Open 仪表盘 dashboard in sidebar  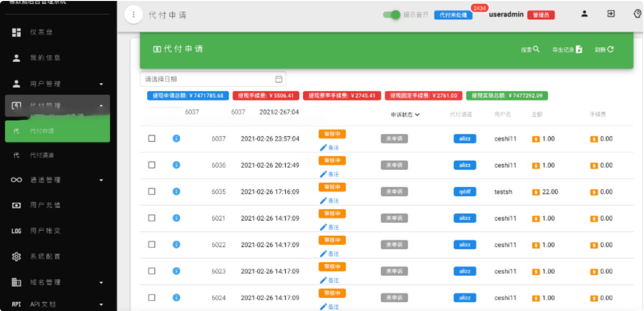pos(41,32)
